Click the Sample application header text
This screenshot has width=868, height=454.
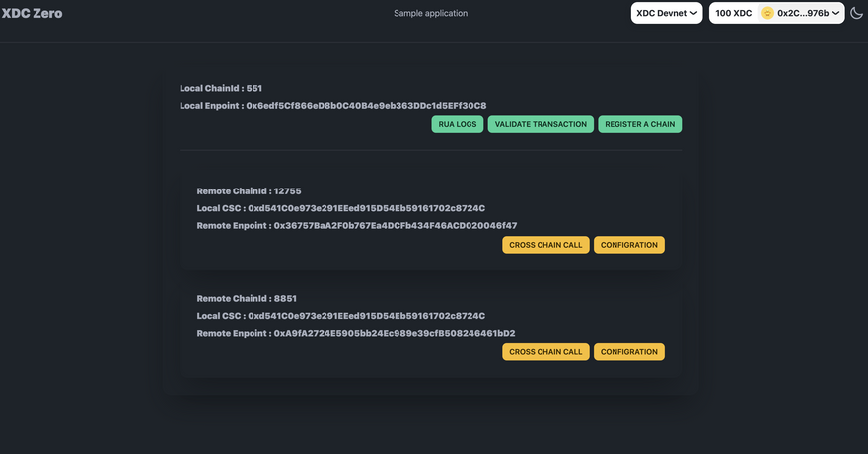(430, 13)
